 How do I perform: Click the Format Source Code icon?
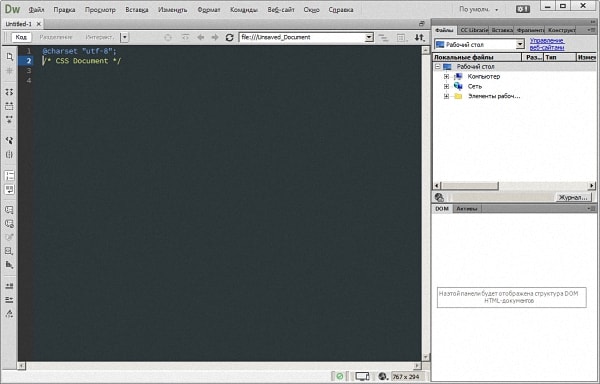click(x=9, y=314)
